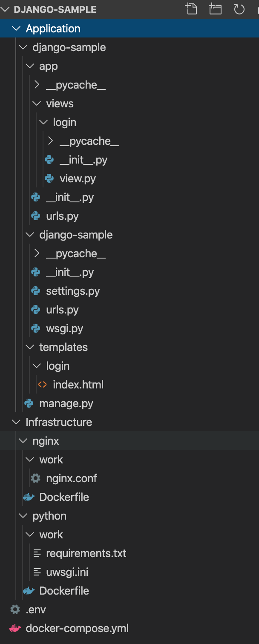Open the index.html file
This screenshot has width=259, height=644.
coord(78,385)
